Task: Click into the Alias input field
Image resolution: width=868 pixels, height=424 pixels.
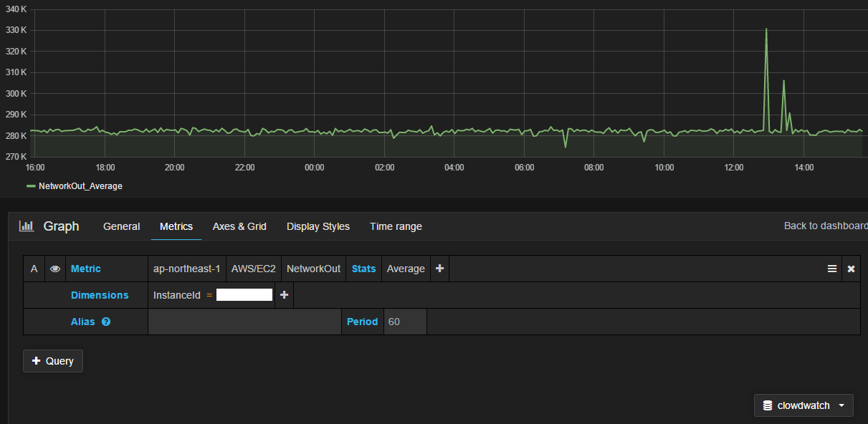Action: [x=244, y=322]
